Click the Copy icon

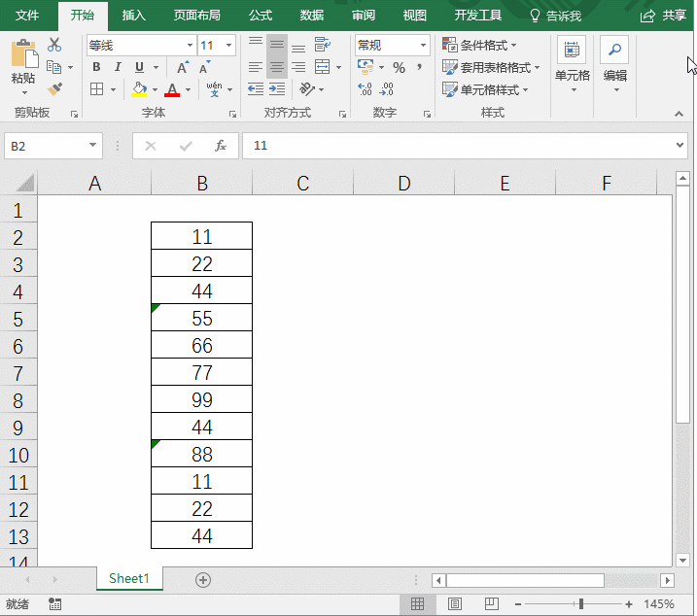53,67
